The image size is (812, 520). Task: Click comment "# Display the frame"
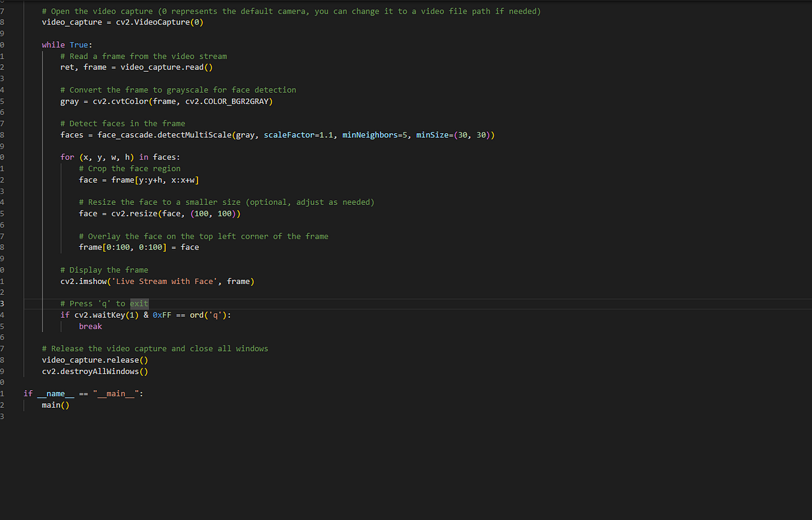[x=104, y=270]
